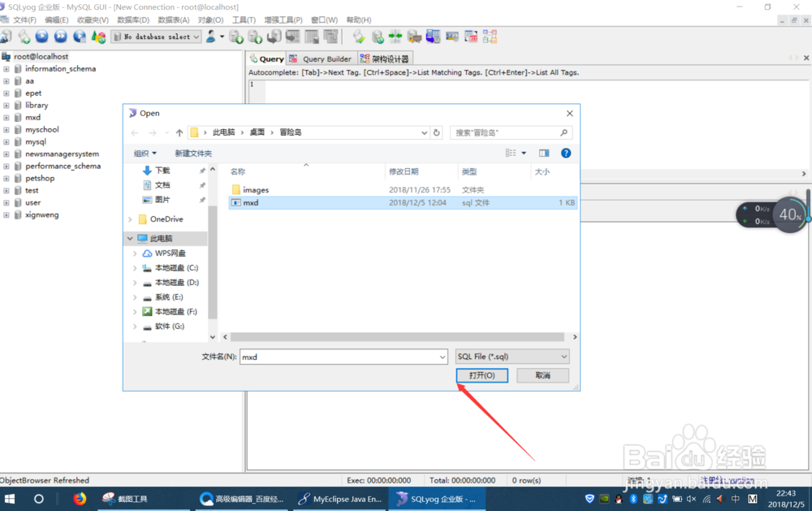Execute all queries in editor

click(x=58, y=36)
